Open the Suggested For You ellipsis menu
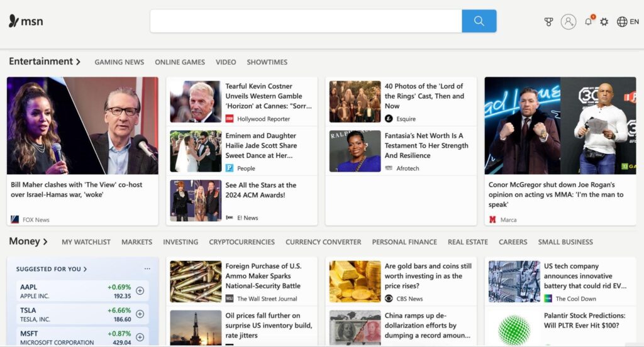Screen dimensions: 644x347 click(x=147, y=268)
